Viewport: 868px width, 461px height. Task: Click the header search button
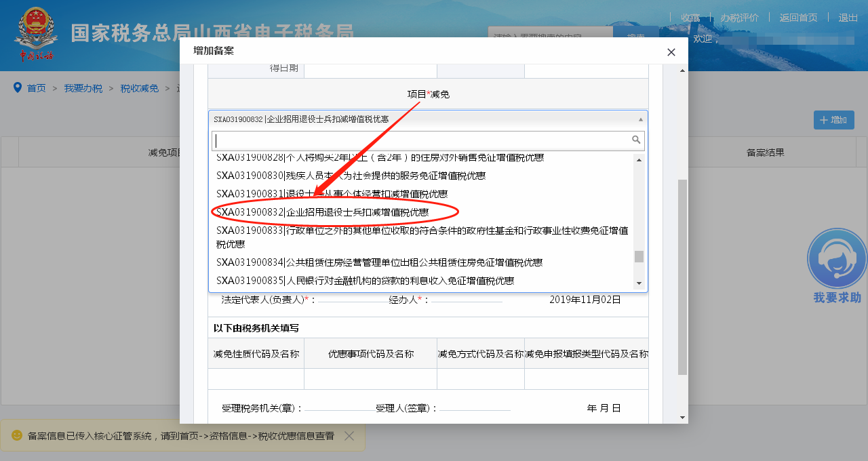coord(635,37)
